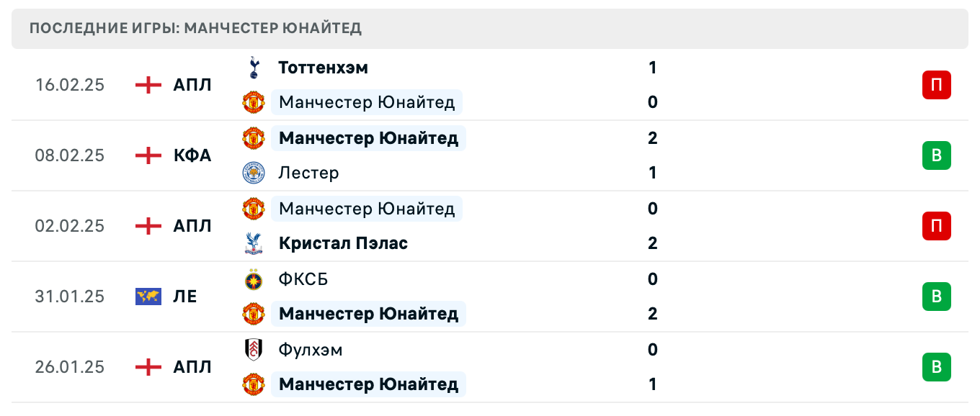This screenshot has height=416, width=980.
Task: Click the England flag icon beside АПЛ on 16.02.25
Action: [147, 85]
